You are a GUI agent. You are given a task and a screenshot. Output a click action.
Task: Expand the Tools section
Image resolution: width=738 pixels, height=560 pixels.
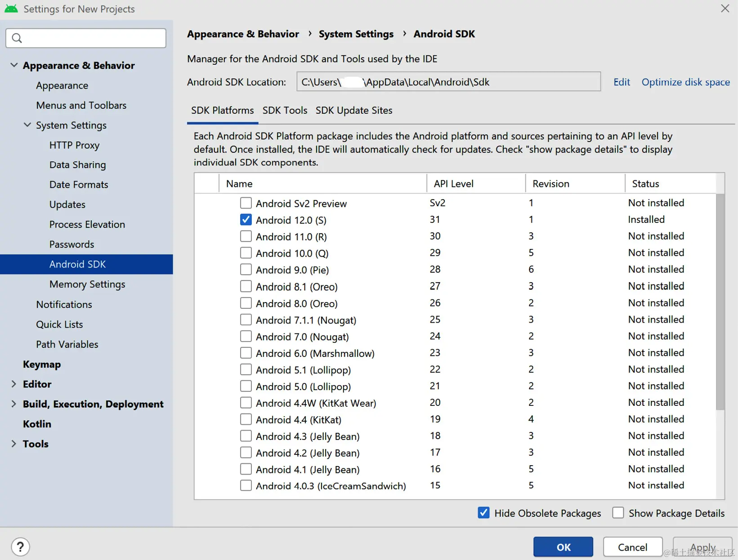[14, 444]
